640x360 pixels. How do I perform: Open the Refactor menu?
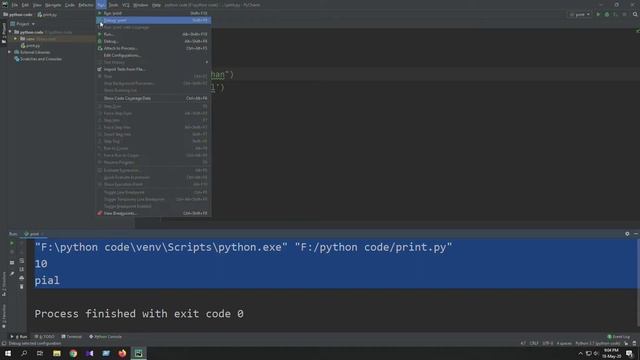coord(86,5)
